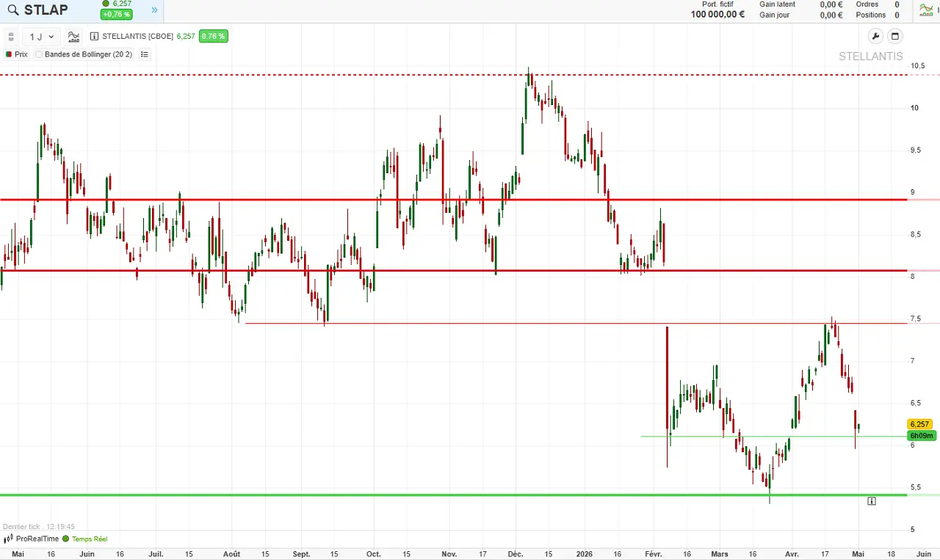940x560 pixels.
Task: Click the Dernier tick timestamp
Action: (39, 527)
